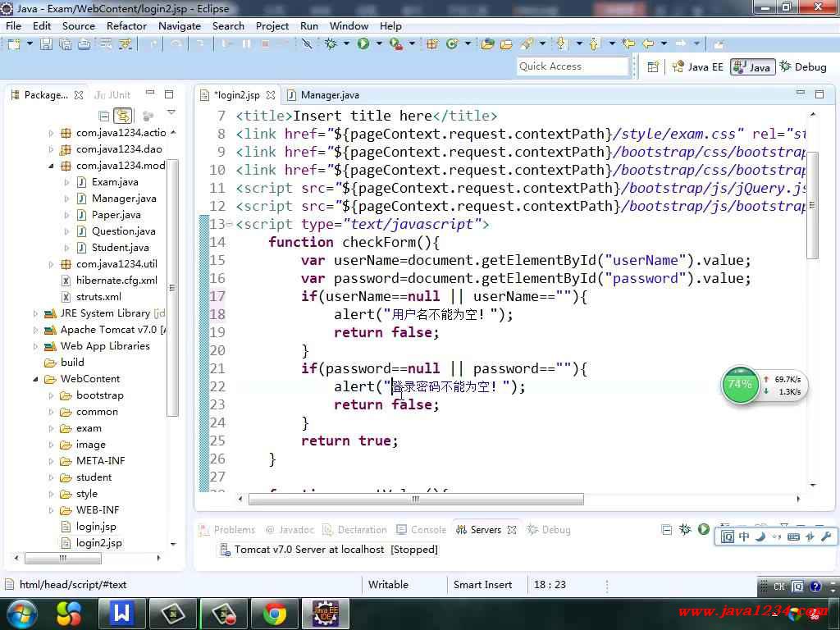Toggle IME Chinese/English mode button
Viewport: 840px width, 630px height.
(744, 536)
